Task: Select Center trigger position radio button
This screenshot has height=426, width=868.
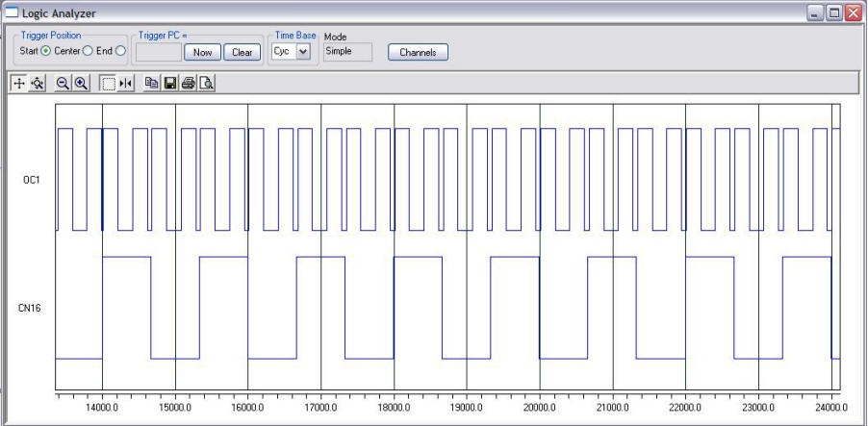Action: [x=87, y=51]
